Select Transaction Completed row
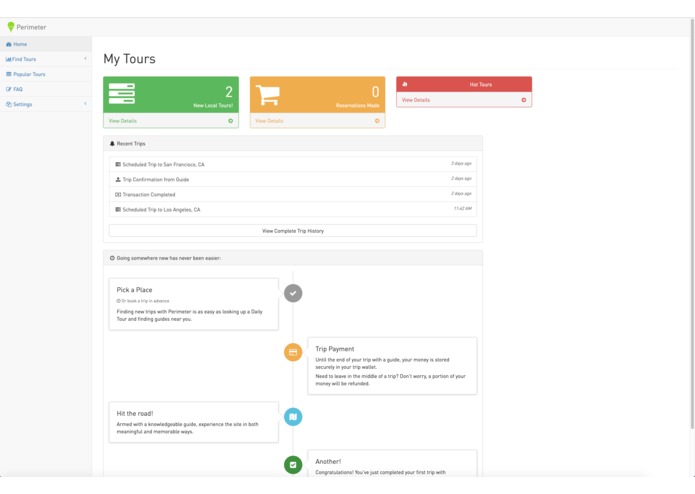 (293, 194)
